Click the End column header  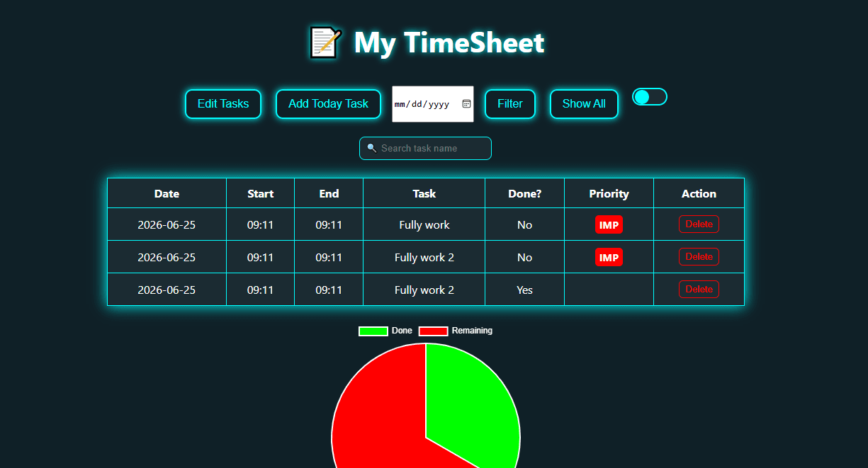(329, 193)
